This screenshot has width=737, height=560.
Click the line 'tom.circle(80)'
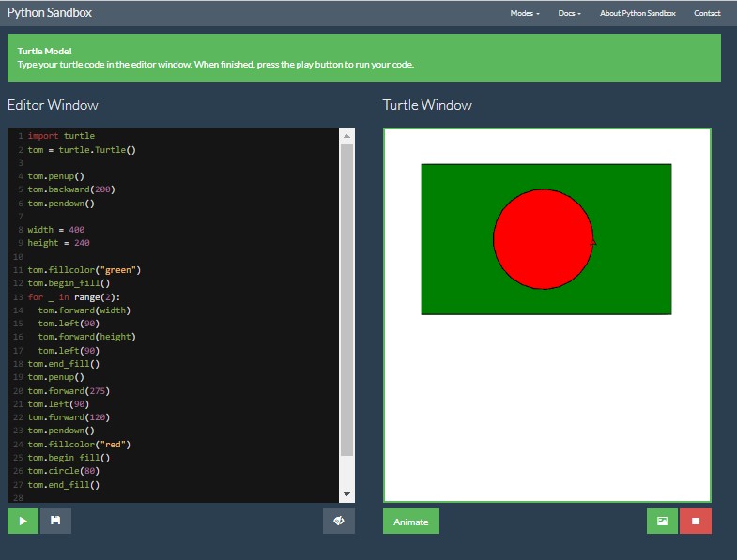64,471
